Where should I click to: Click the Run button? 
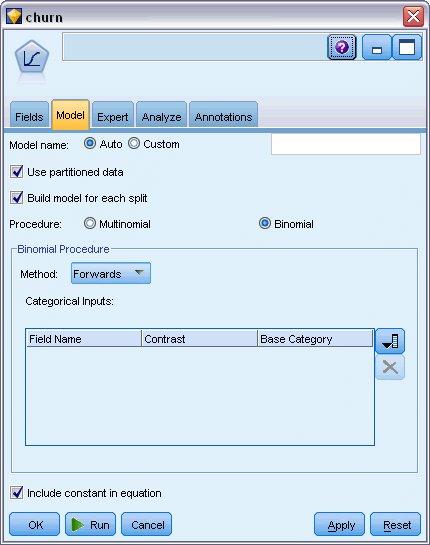point(90,524)
